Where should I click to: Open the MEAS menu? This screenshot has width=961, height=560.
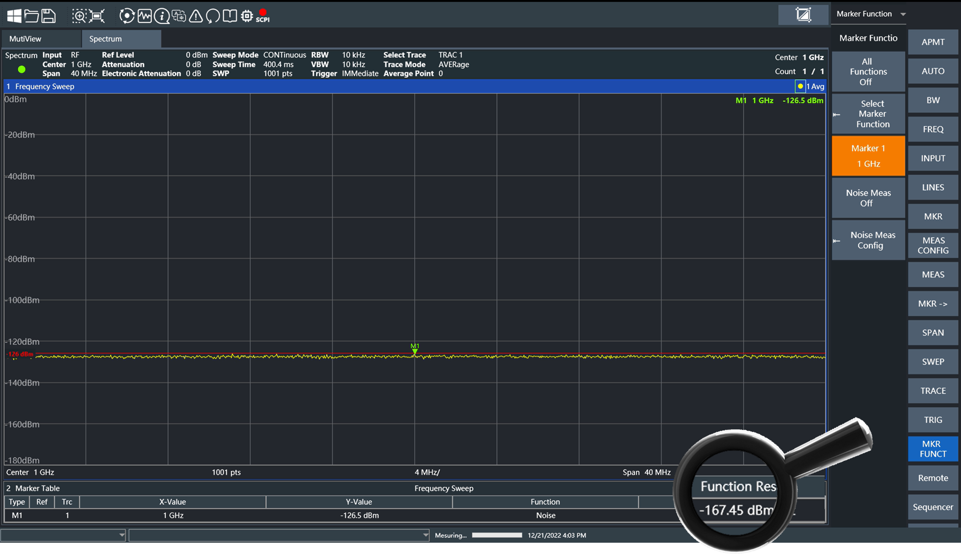(x=933, y=275)
